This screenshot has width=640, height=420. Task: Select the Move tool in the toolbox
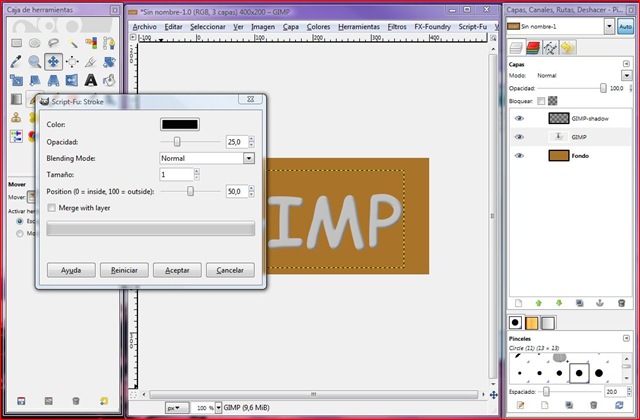point(53,62)
